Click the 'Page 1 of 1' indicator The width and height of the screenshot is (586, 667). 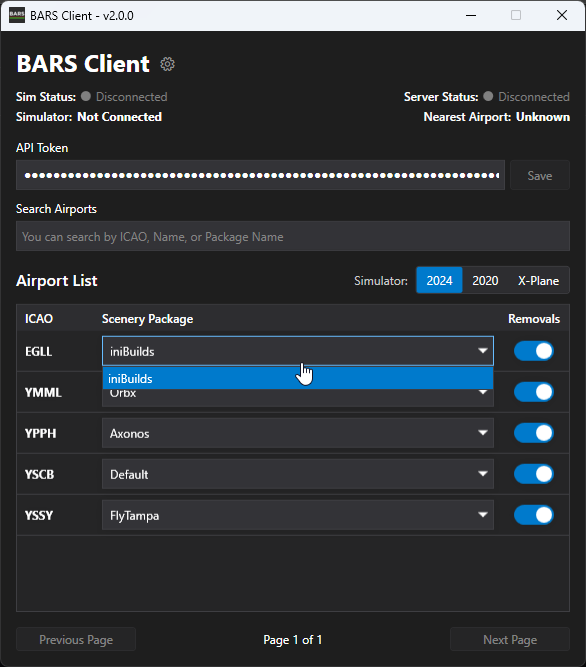coord(293,640)
